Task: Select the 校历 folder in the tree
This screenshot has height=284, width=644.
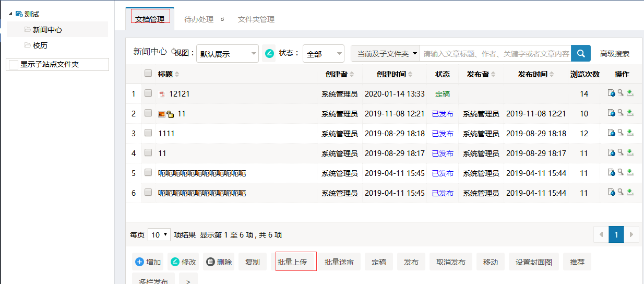Action: point(40,45)
